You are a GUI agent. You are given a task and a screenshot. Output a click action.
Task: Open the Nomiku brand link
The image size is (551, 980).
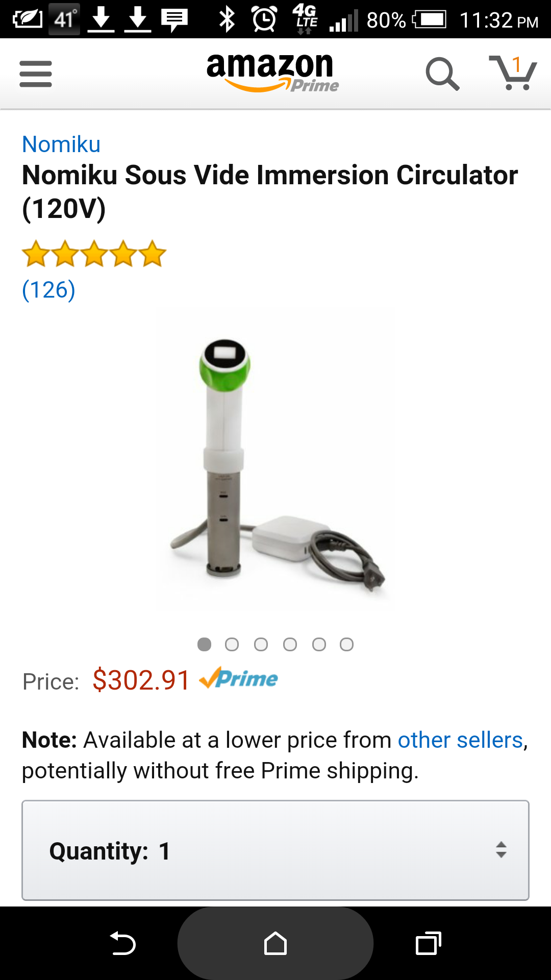pos(61,144)
